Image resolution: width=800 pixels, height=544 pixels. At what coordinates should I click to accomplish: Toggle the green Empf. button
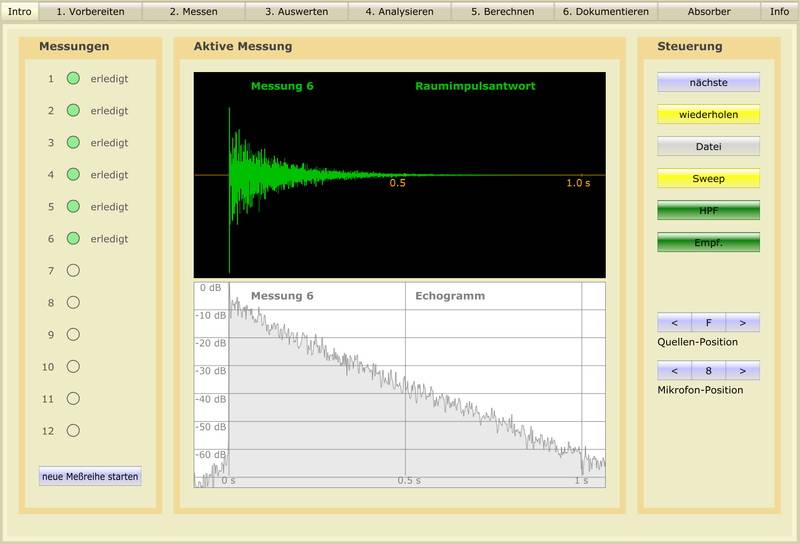[708, 242]
